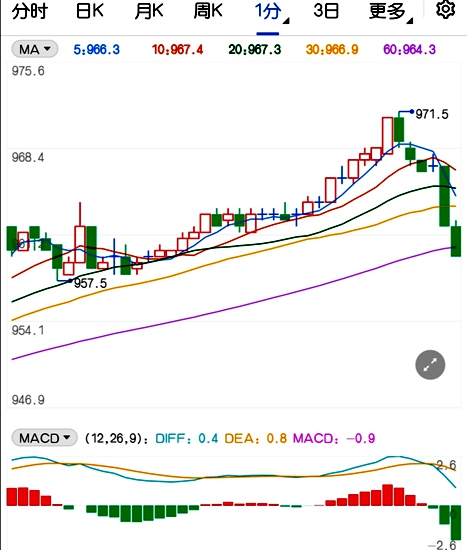
Task: Open the MACD indicator dropdown
Action: [x=44, y=438]
